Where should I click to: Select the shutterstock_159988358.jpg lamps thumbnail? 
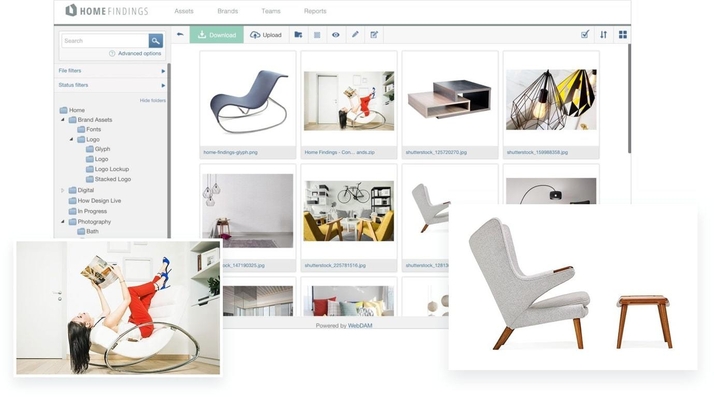551,99
